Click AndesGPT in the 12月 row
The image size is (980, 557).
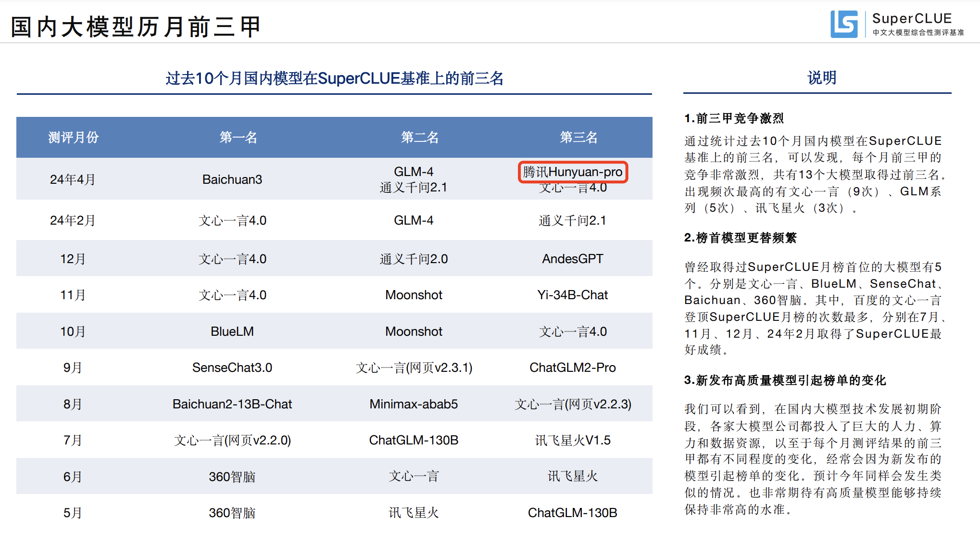pos(572,259)
